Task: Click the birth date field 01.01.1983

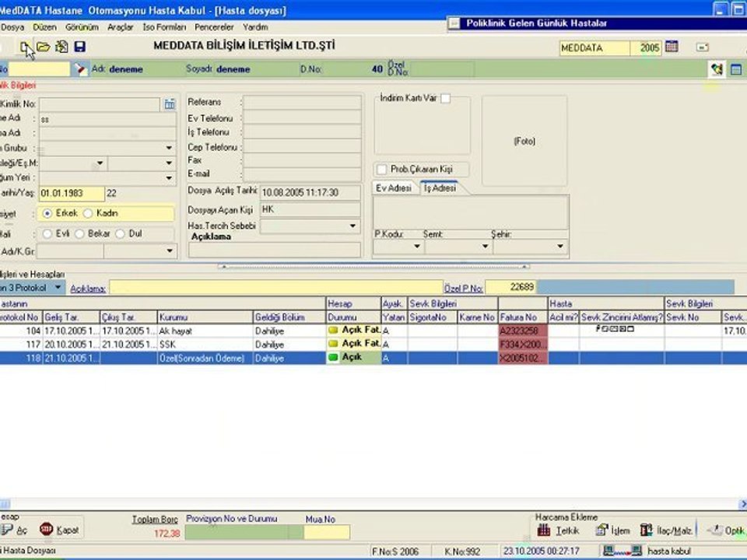Action: (x=72, y=194)
